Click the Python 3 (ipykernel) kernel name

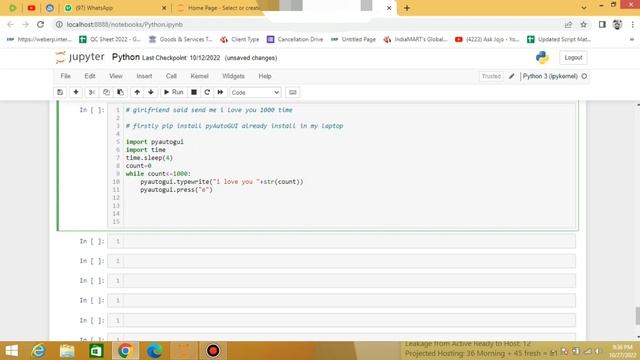[550, 76]
